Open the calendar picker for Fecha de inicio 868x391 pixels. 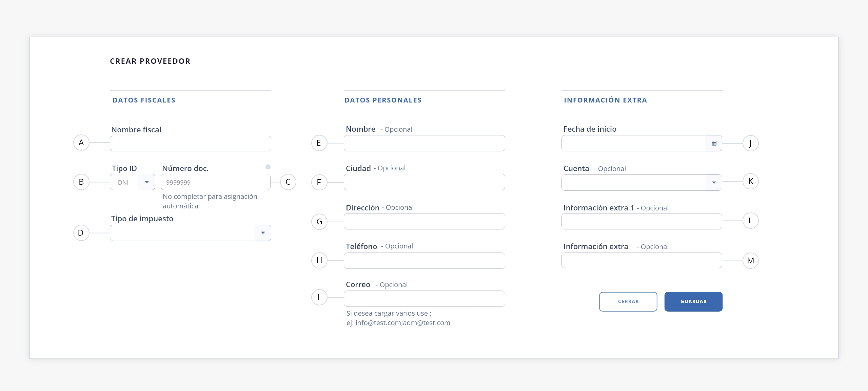(x=714, y=143)
